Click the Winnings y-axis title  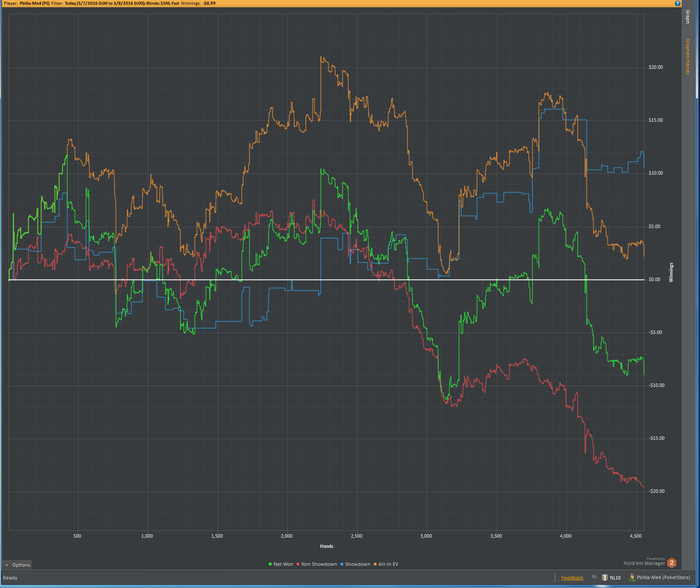pyautogui.click(x=671, y=273)
